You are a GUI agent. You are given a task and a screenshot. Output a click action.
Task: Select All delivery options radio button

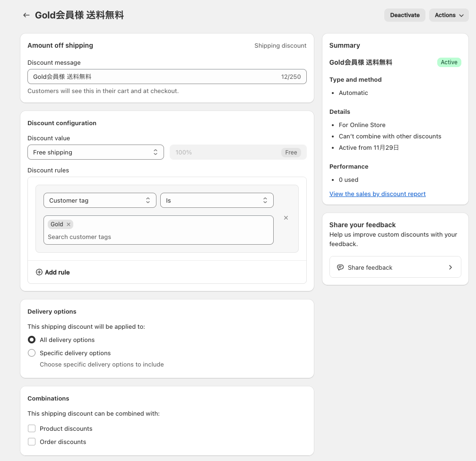tap(32, 340)
